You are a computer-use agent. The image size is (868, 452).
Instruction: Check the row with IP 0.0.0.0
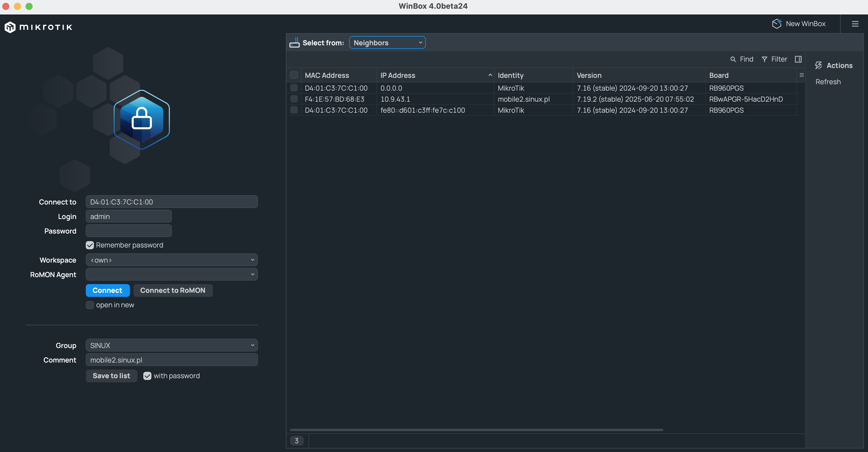[x=294, y=88]
